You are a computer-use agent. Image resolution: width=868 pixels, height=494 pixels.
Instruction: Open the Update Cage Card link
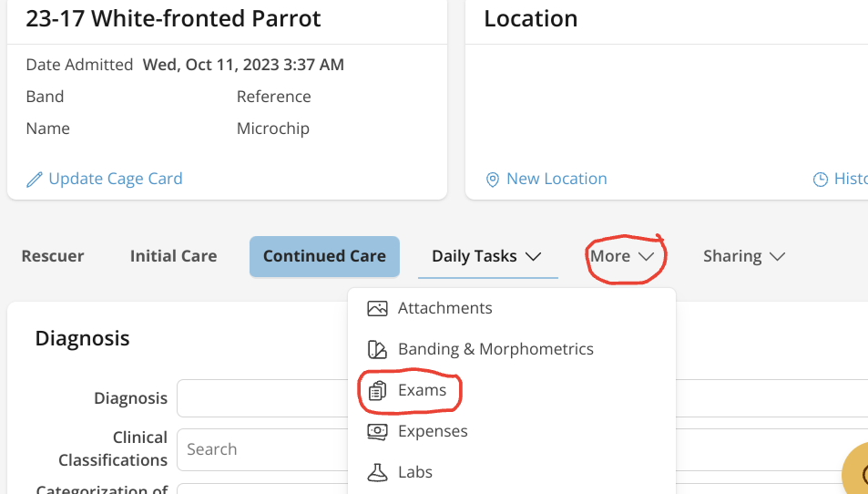115,179
